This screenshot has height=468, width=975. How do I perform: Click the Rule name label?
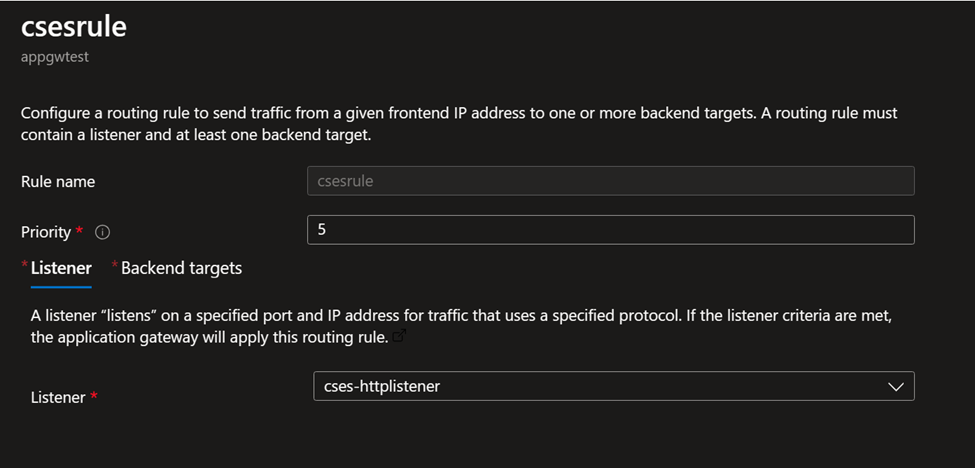click(58, 182)
